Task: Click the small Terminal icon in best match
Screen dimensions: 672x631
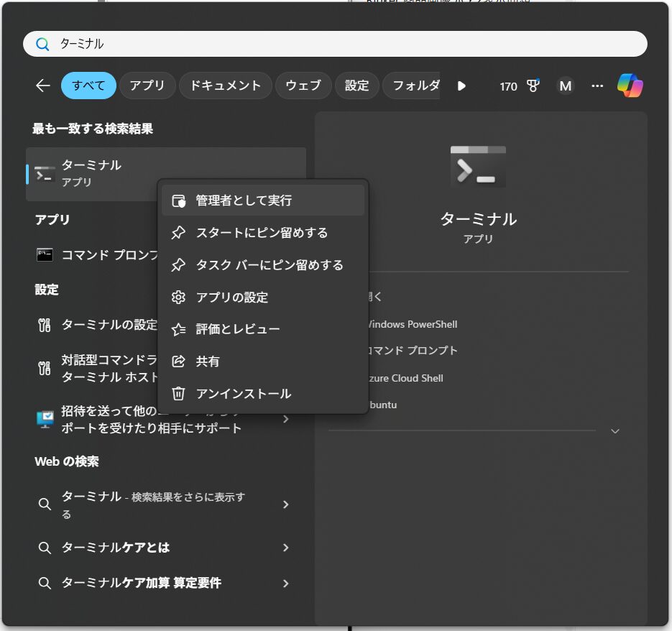Action: (x=45, y=175)
